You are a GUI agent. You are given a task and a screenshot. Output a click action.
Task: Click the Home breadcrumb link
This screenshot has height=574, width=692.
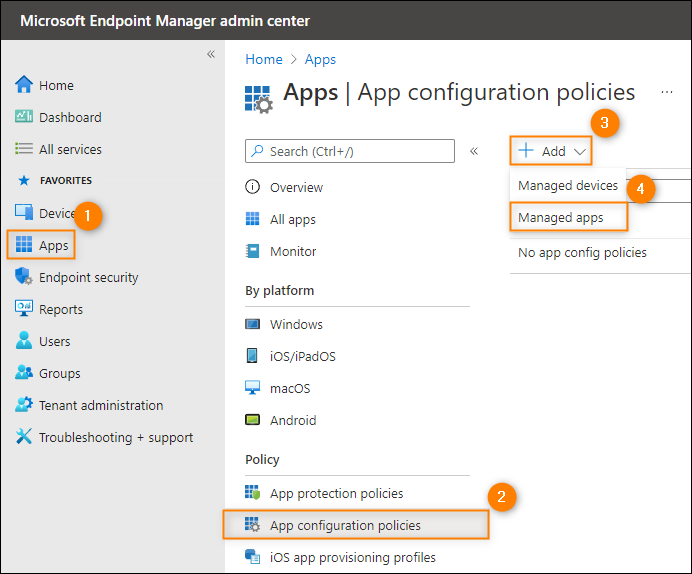coord(264,59)
